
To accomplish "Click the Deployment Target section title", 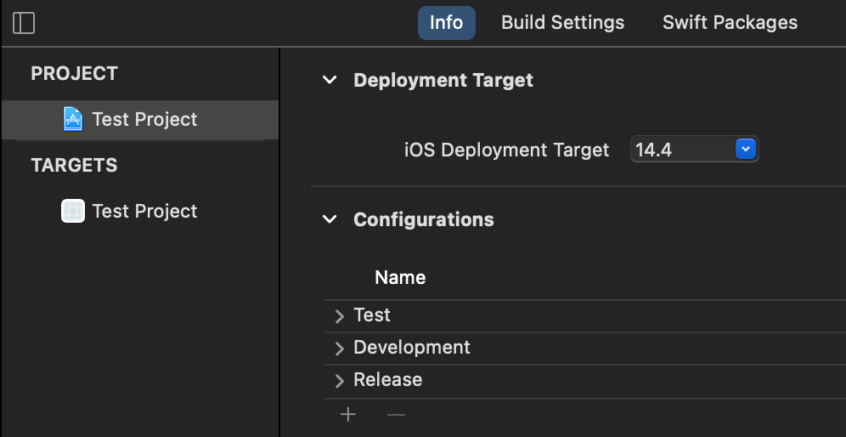I will coord(444,80).
